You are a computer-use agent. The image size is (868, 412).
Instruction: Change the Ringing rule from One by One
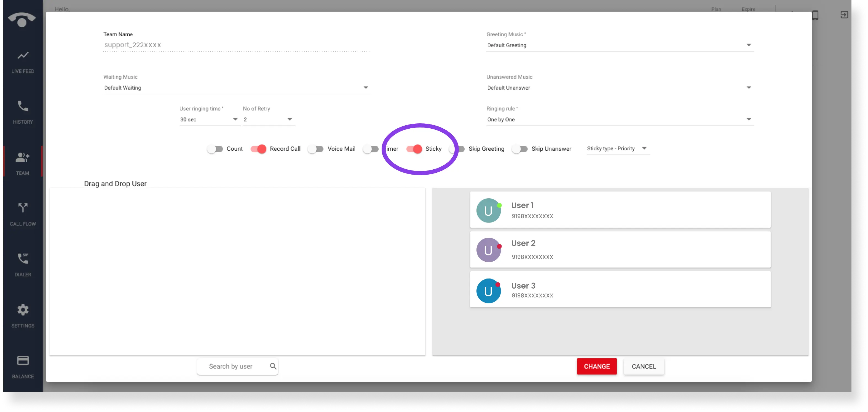(748, 119)
